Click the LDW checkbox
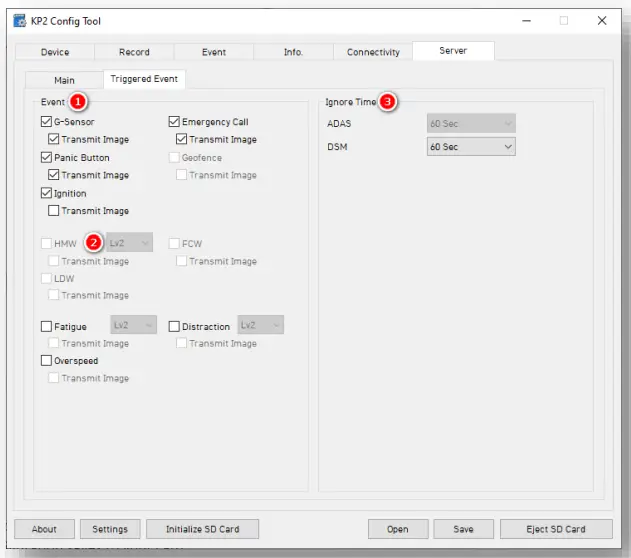This screenshot has width=631, height=558. click(46, 278)
